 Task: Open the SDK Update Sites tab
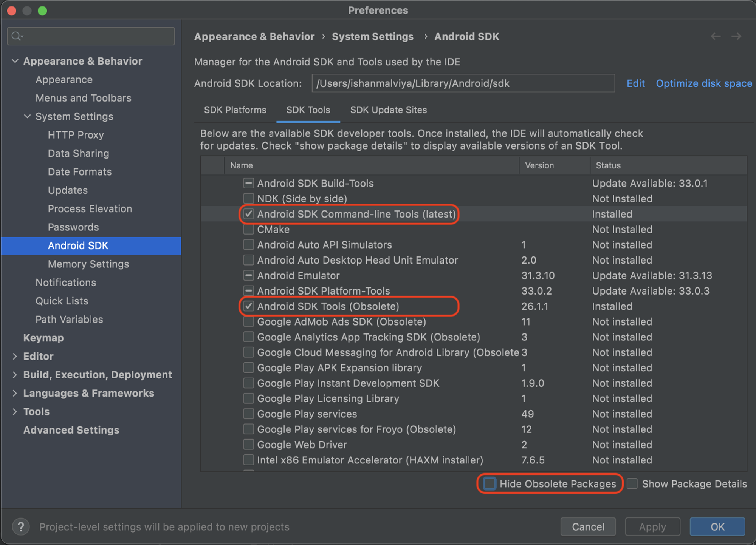coord(389,110)
